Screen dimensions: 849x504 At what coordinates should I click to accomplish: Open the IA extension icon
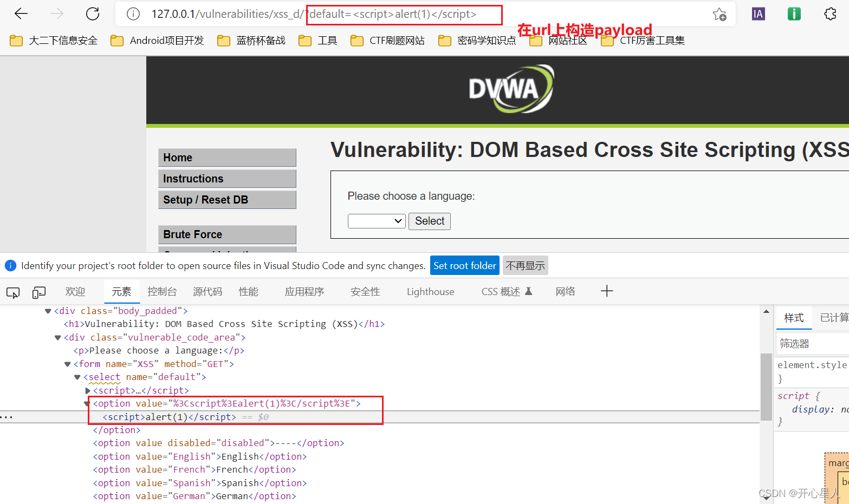pos(759,14)
